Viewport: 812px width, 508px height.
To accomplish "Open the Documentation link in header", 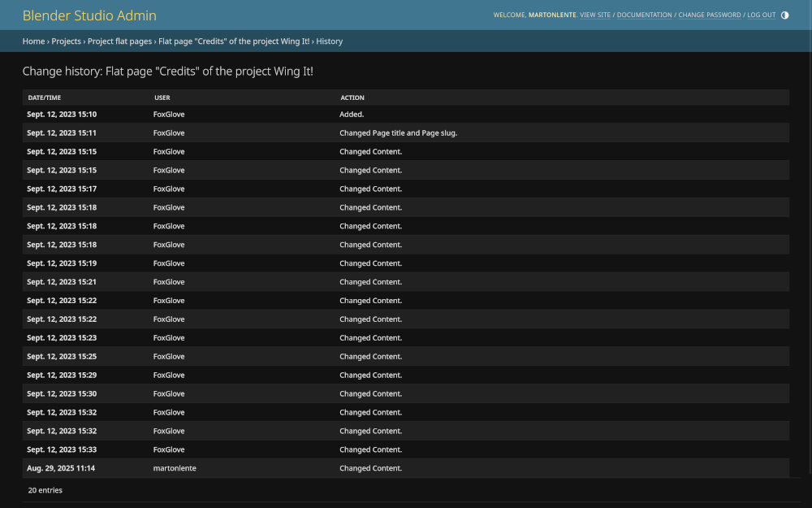I will [644, 15].
